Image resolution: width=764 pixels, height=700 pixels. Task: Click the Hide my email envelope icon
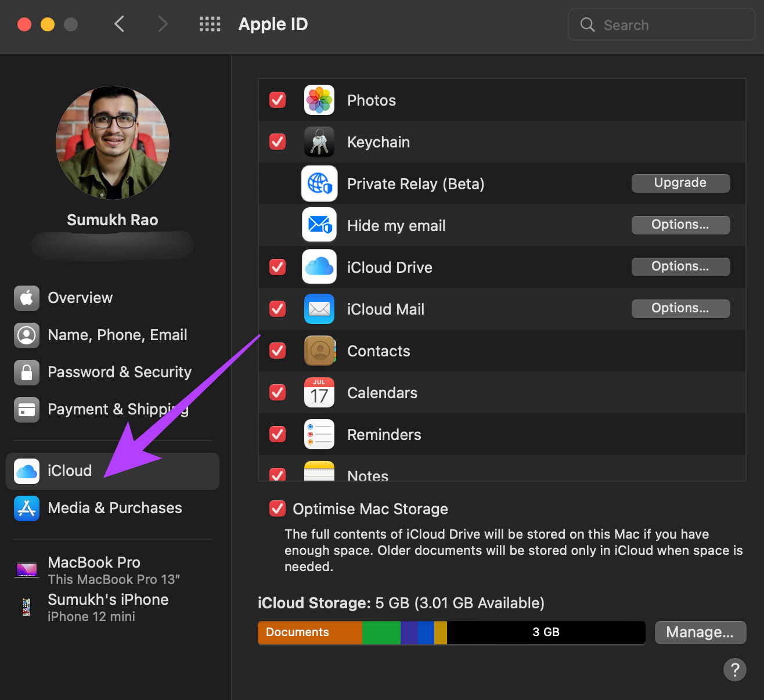point(319,225)
